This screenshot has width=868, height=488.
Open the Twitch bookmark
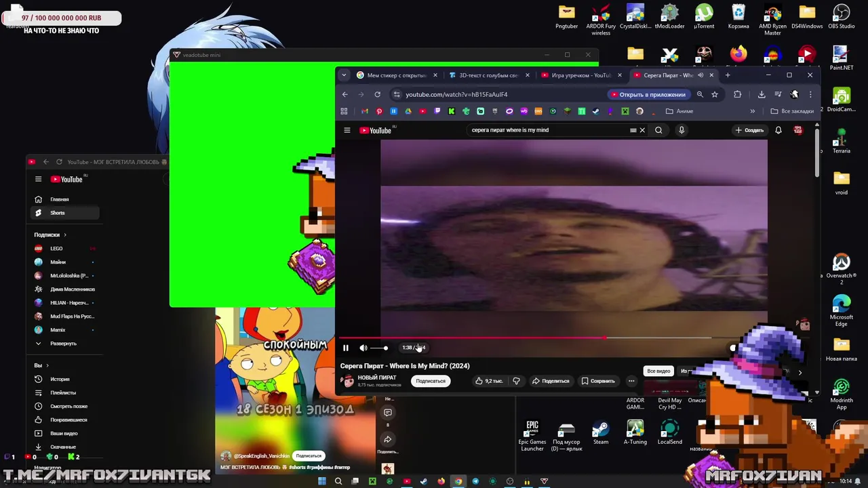(x=437, y=111)
